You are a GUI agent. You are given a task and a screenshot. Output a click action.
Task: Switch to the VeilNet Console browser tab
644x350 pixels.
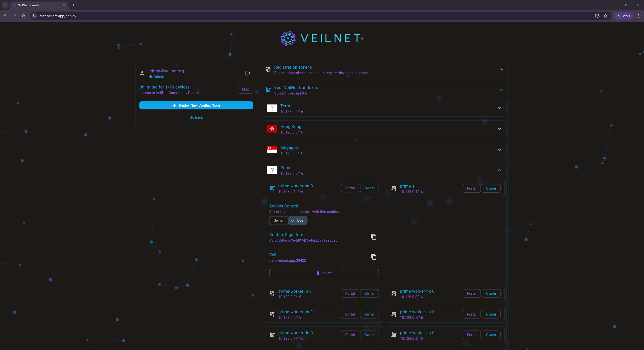(38, 5)
